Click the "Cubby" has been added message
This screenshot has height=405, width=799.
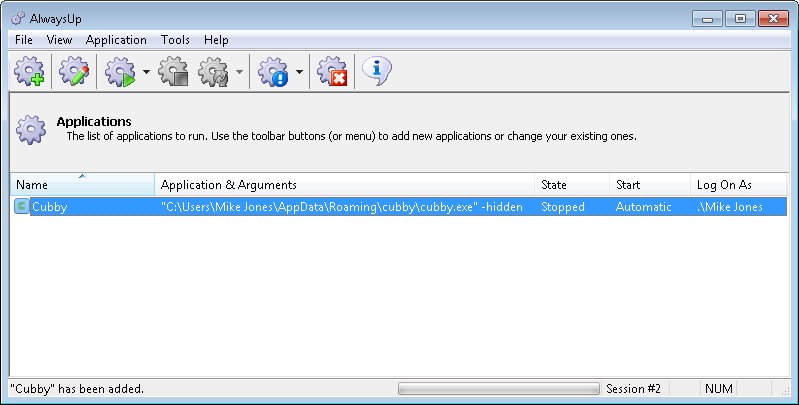77,389
